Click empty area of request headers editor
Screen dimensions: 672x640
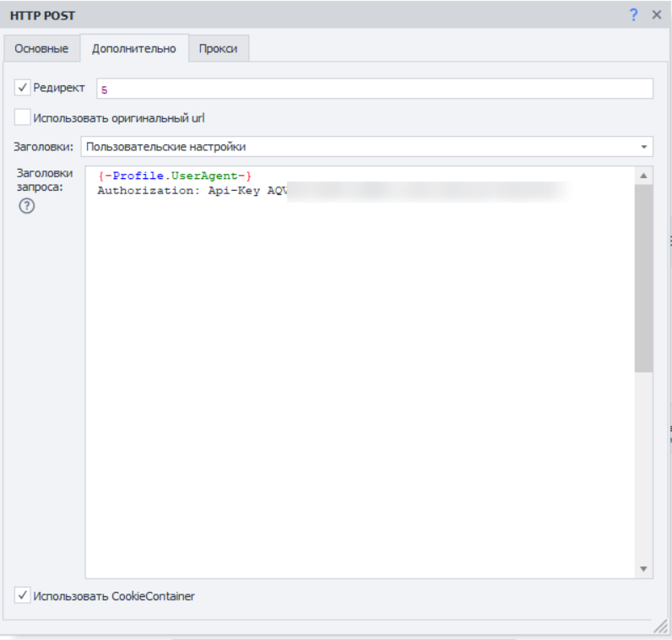[x=360, y=386]
